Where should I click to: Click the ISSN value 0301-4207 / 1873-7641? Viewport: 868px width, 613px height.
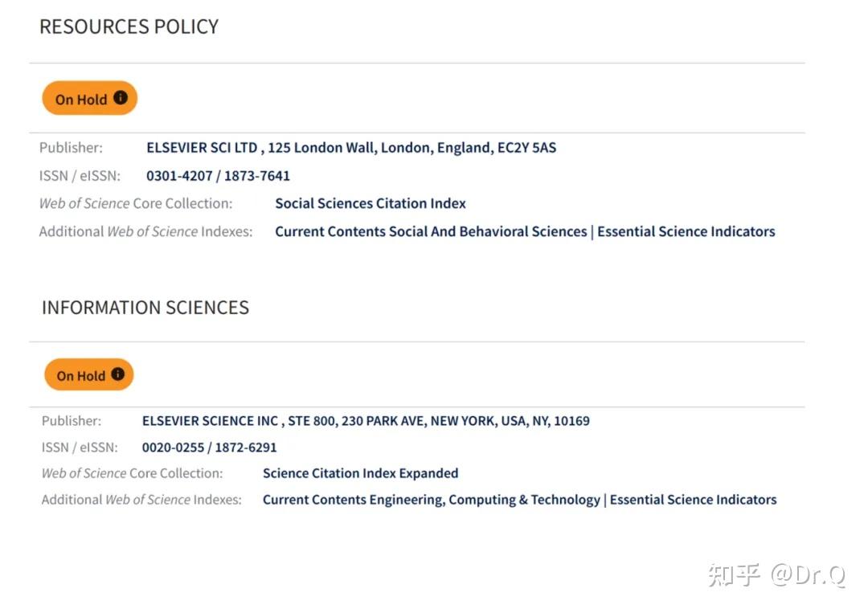(x=218, y=176)
